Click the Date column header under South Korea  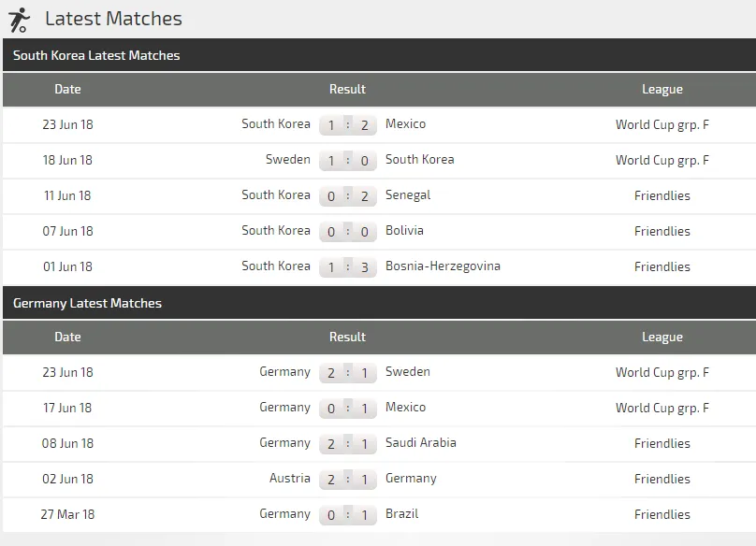click(67, 90)
